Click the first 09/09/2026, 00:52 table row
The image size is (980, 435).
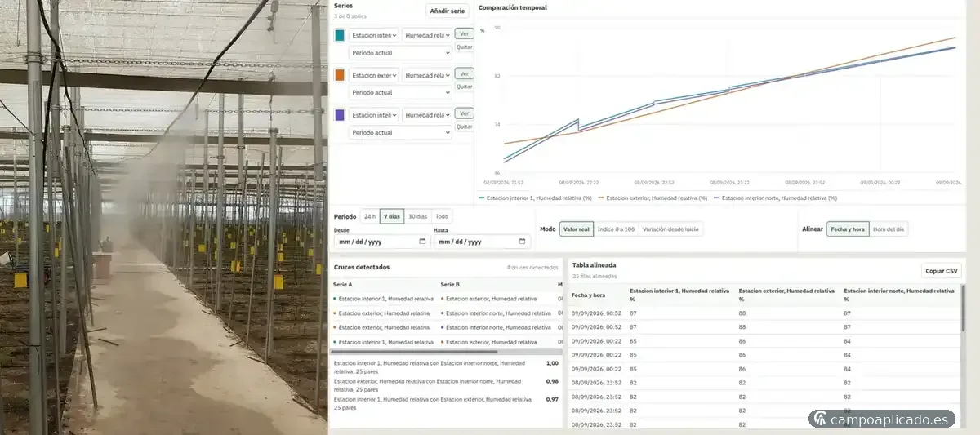(764, 313)
